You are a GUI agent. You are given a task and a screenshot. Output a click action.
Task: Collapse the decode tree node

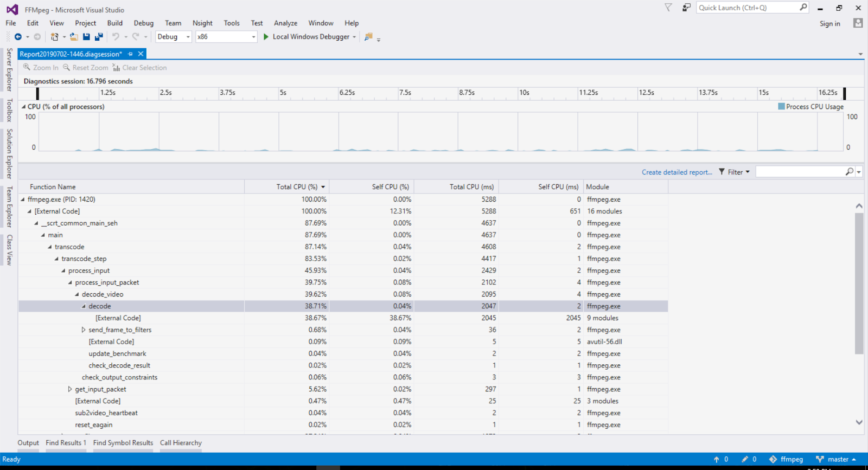pos(84,306)
